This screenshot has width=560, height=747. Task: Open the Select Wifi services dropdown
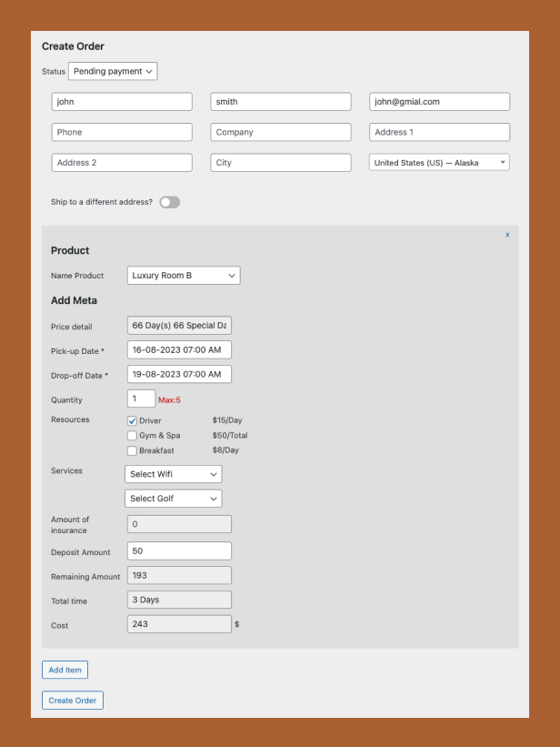click(173, 474)
